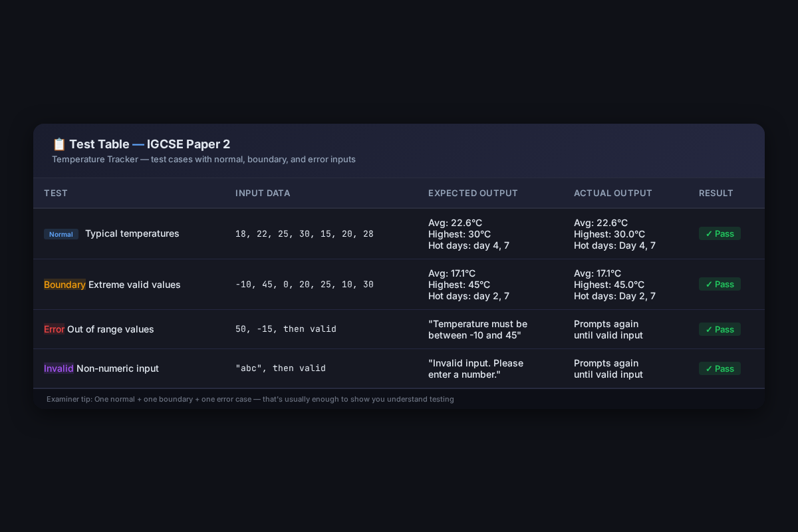This screenshot has height=532, width=798.
Task: Click input data '"abc", then valid'
Action: 281,369
